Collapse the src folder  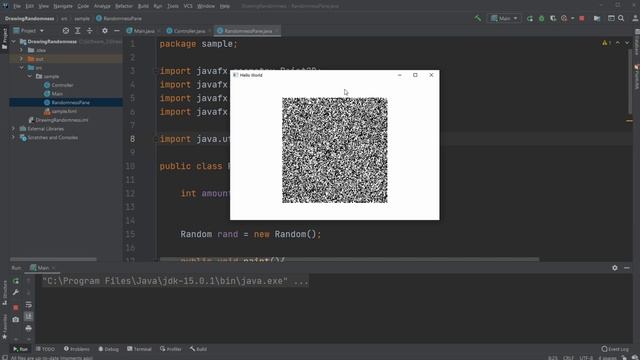(21, 68)
